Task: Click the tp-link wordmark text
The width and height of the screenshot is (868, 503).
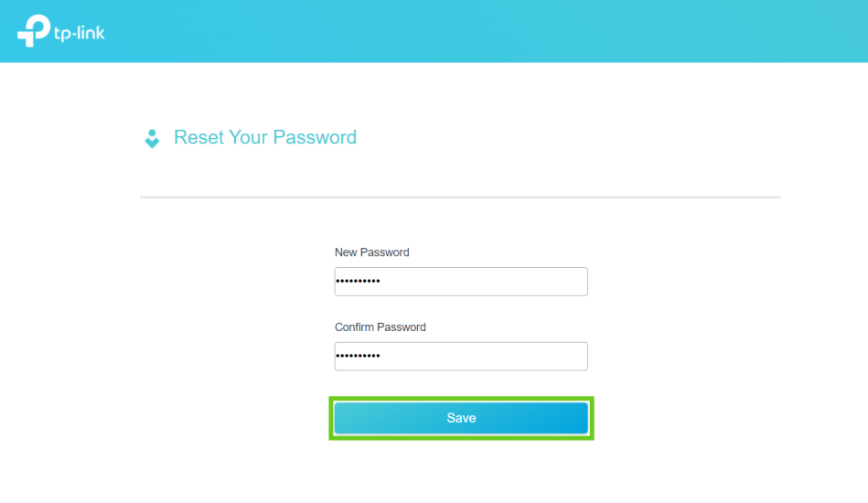Action: click(80, 33)
